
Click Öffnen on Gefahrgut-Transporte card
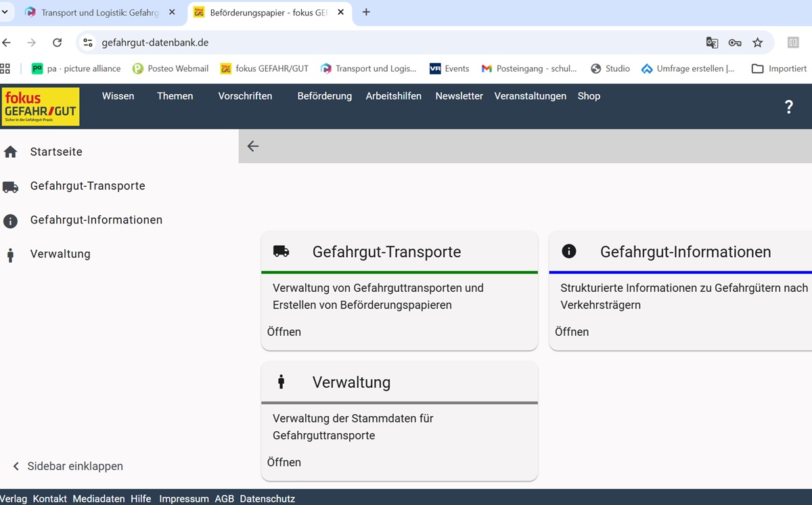284,332
